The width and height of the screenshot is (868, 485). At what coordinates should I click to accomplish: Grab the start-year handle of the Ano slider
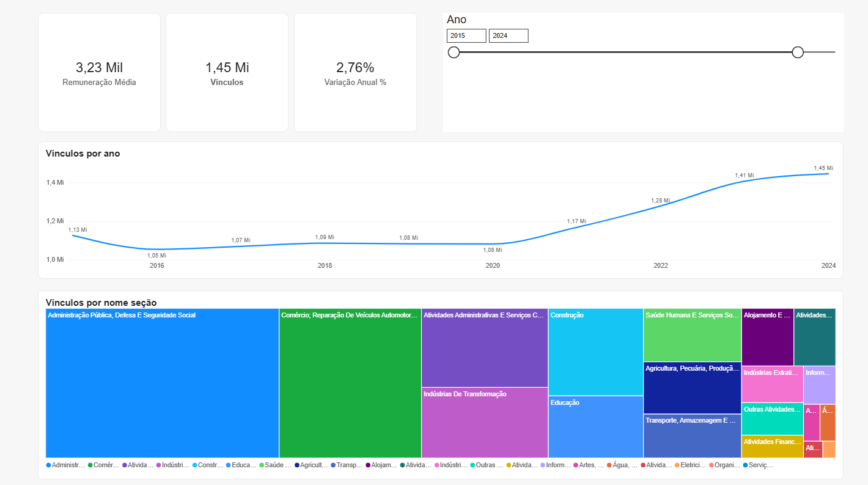454,53
